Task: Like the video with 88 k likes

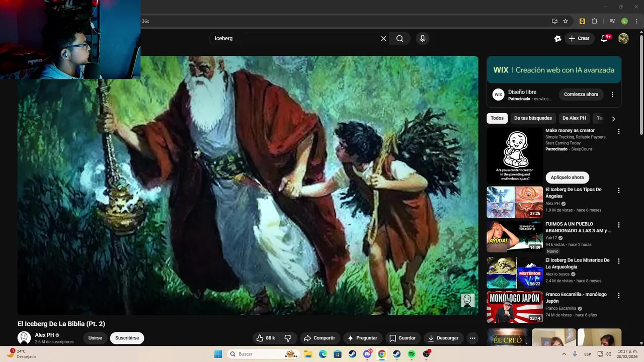Action: click(266, 338)
